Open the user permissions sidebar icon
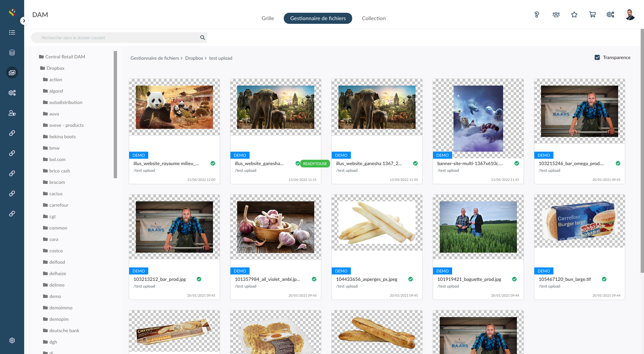The image size is (644, 354). 12,113
